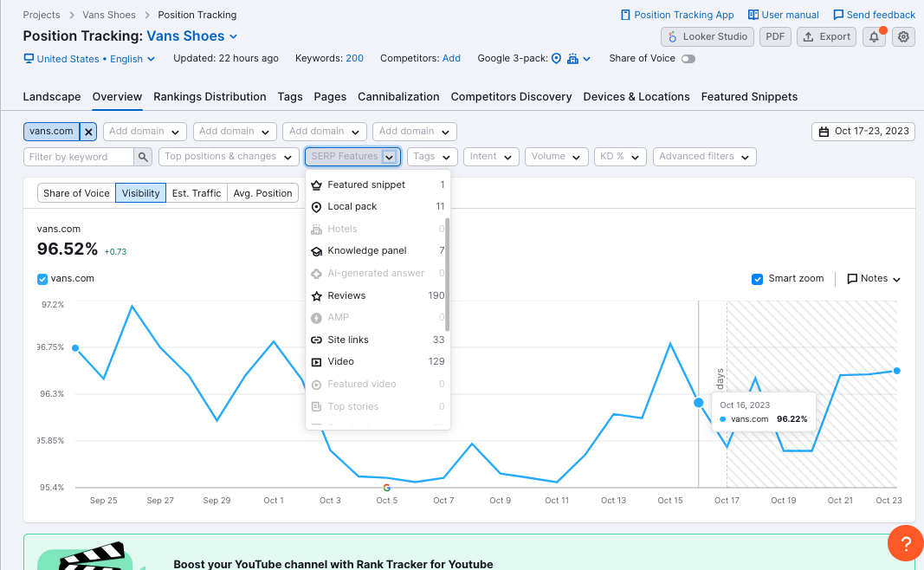
Task: Click the Google 3-pack location pin icon
Action: click(x=556, y=59)
